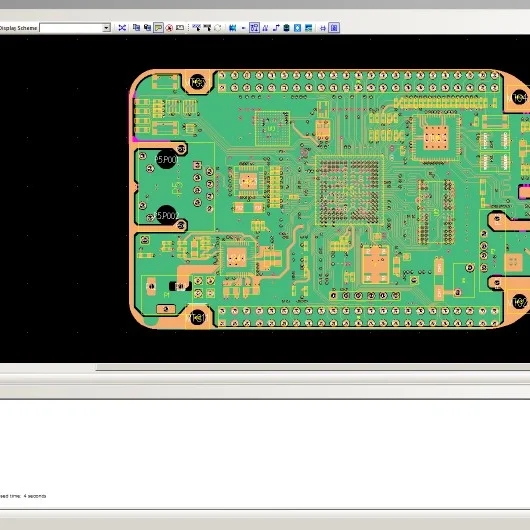
Task: Click the horizontal double-arrow toolbar icon
Action: [323, 28]
